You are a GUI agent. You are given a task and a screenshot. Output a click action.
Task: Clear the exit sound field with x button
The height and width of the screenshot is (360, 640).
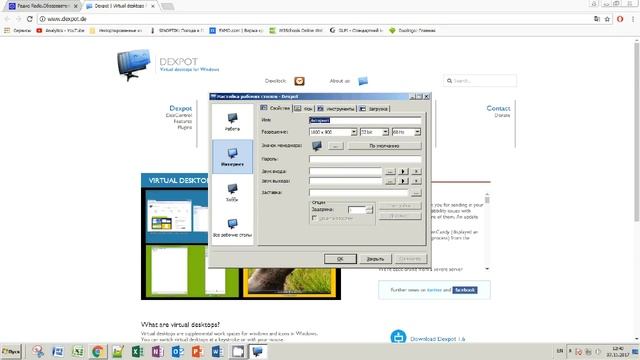pos(416,181)
